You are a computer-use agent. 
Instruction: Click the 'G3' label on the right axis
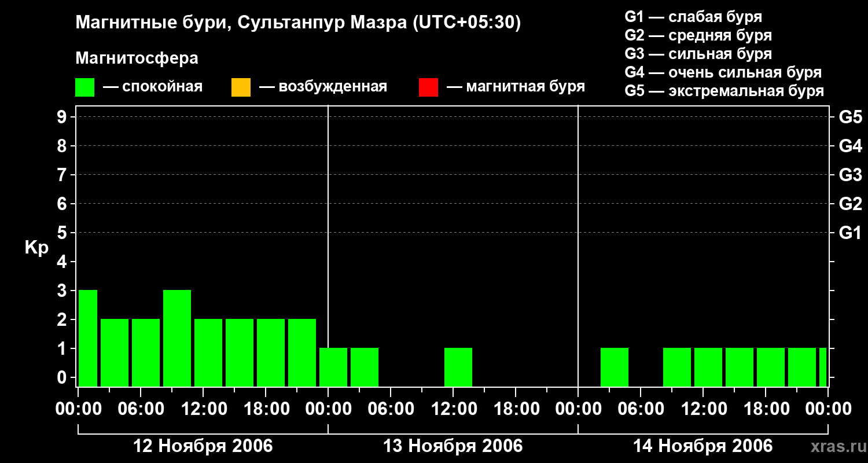pos(851,175)
